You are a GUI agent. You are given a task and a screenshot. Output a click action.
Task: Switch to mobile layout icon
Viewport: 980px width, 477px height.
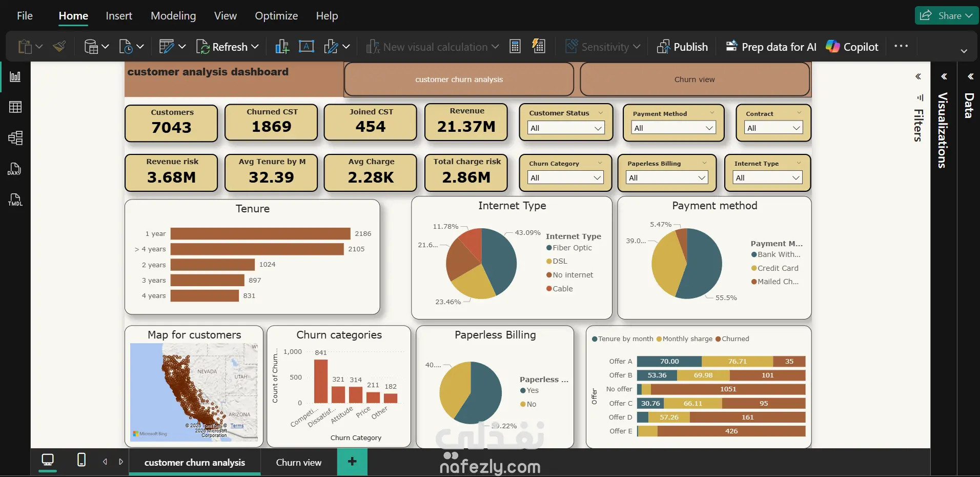(x=81, y=460)
